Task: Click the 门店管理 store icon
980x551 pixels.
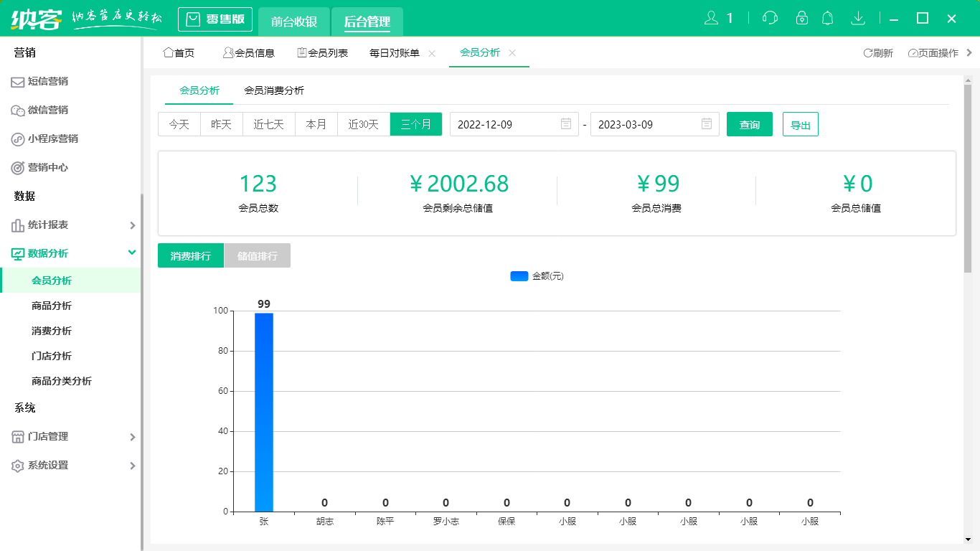Action: pos(17,437)
